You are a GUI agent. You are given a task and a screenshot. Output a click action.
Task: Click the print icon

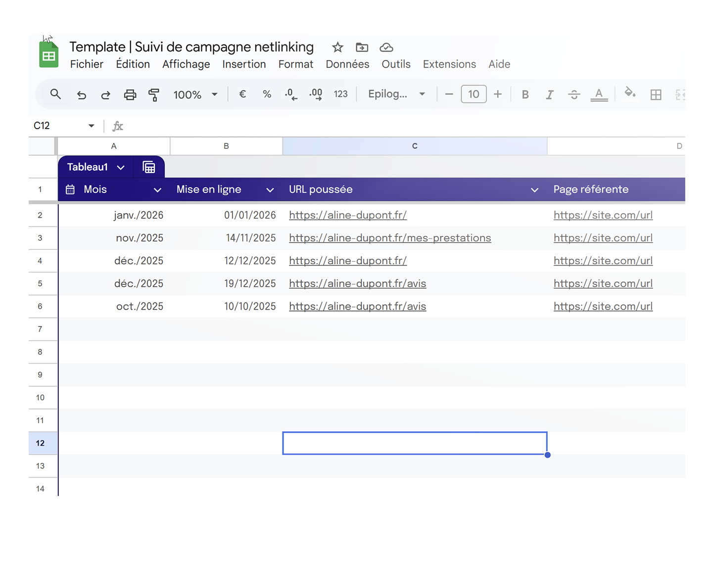130,94
